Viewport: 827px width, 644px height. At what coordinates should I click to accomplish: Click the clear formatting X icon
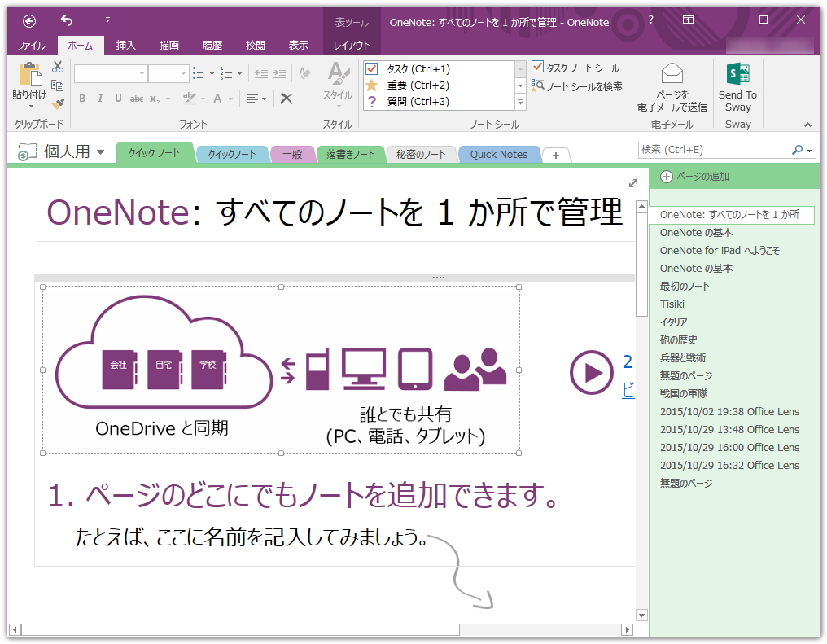[x=286, y=98]
